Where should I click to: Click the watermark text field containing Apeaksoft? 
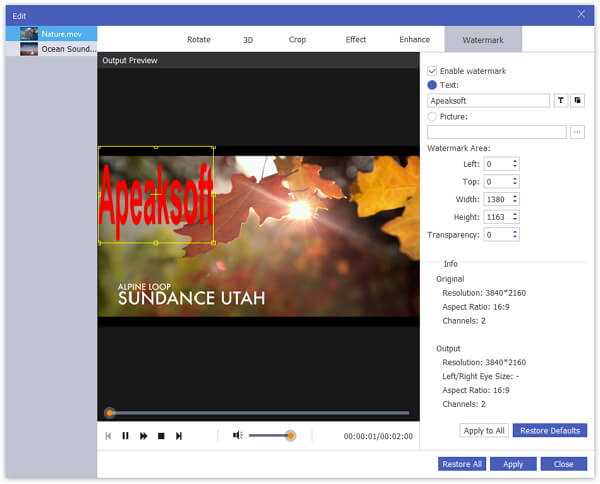click(x=489, y=101)
